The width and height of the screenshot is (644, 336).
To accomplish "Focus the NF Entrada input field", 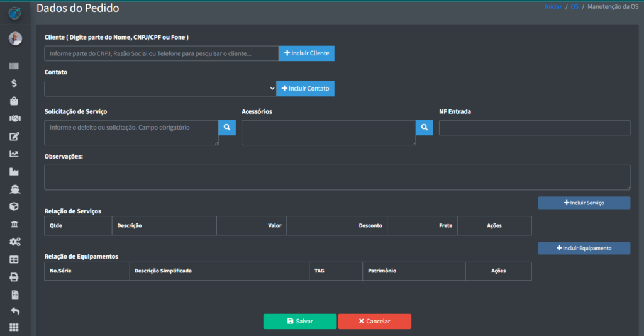I will (534, 128).
